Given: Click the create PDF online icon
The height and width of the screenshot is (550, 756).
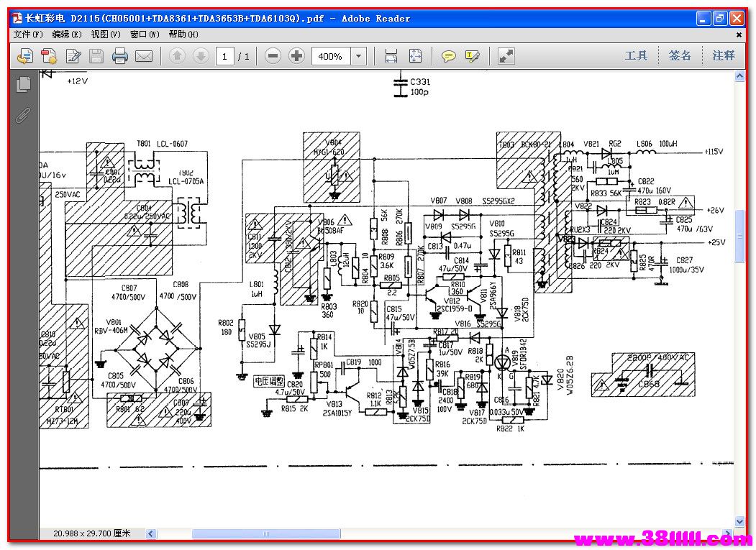Looking at the screenshot, I should click(49, 56).
